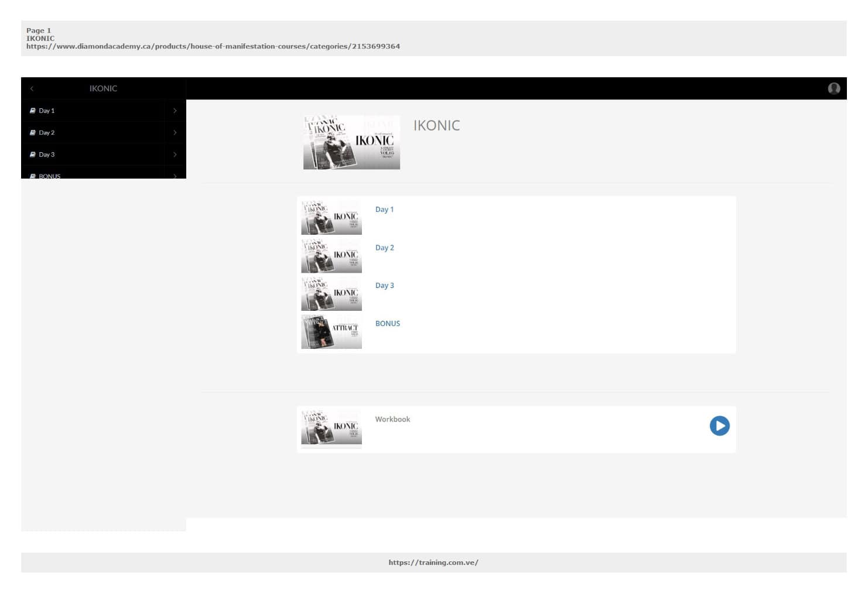Click the book icon next to Day 1
Screen dimensions: 868x593
point(33,111)
